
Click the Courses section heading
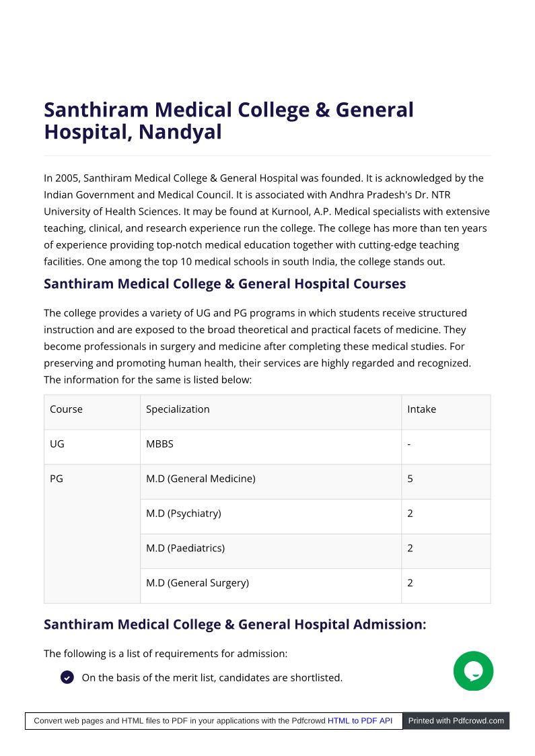tap(225, 284)
